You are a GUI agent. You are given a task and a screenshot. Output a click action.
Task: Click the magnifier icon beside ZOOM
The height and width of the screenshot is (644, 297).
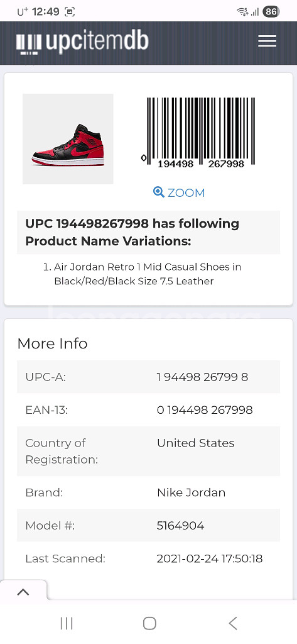[158, 192]
